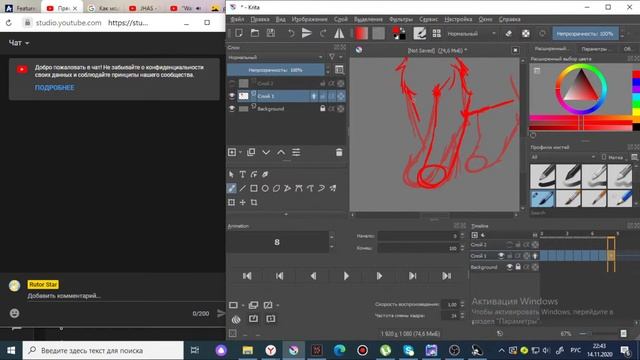Viewport: 640px width, 360px height.
Task: Toggle Background visibility in the Timeline
Action: click(x=509, y=267)
